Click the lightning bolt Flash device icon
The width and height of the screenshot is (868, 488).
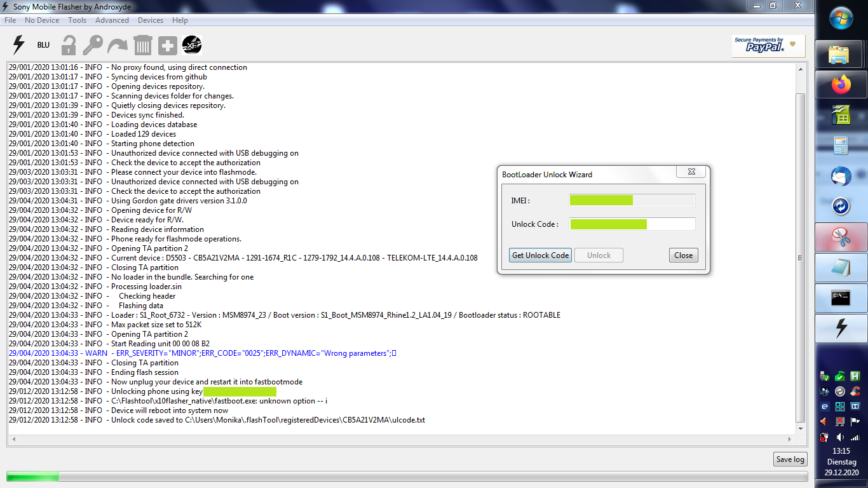(19, 45)
